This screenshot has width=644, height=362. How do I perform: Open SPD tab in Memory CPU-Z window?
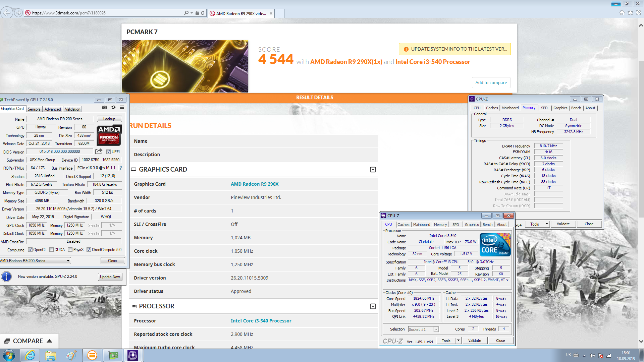pos(544,108)
